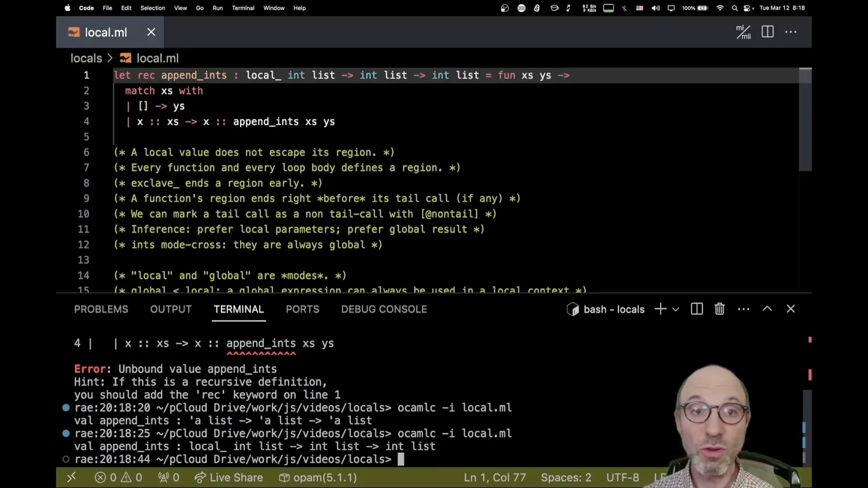Viewport: 868px width, 488px height.
Task: Open the Apple menu
Action: [67, 8]
